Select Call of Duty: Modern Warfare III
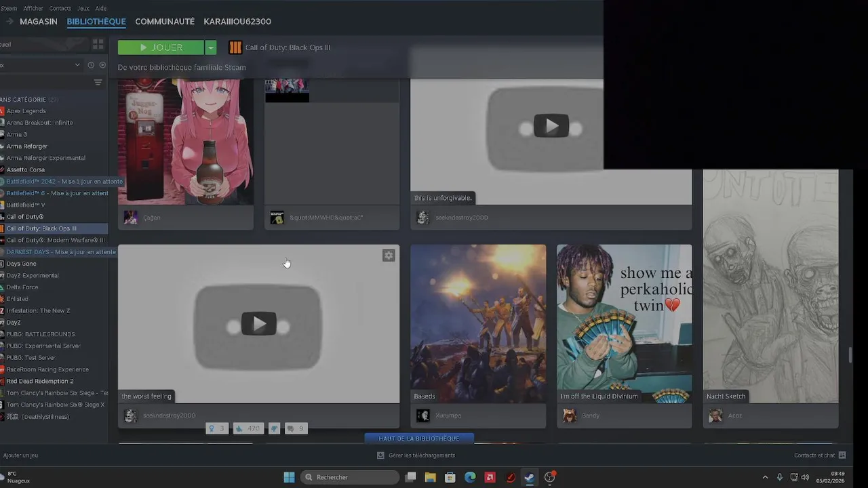The image size is (868, 488). 54,240
